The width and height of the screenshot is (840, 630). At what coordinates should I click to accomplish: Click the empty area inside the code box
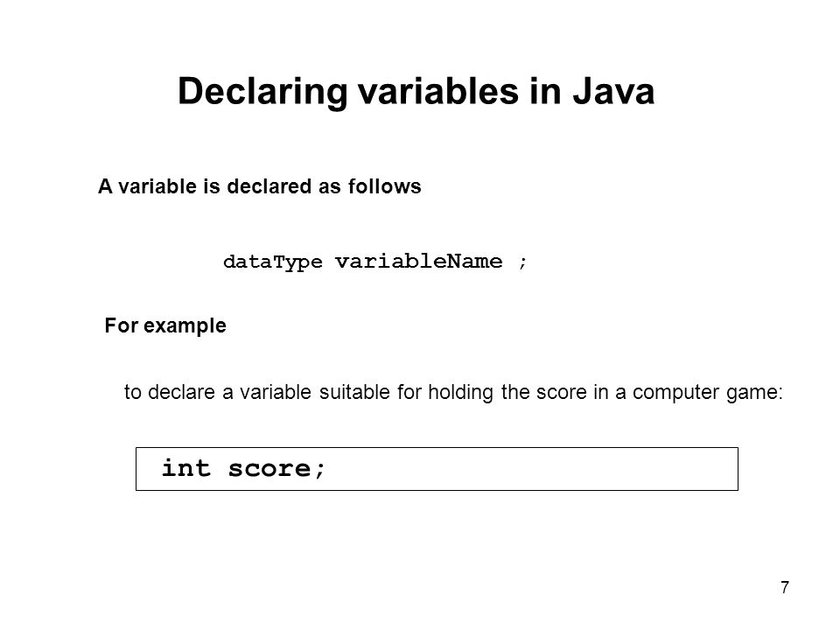click(530, 469)
